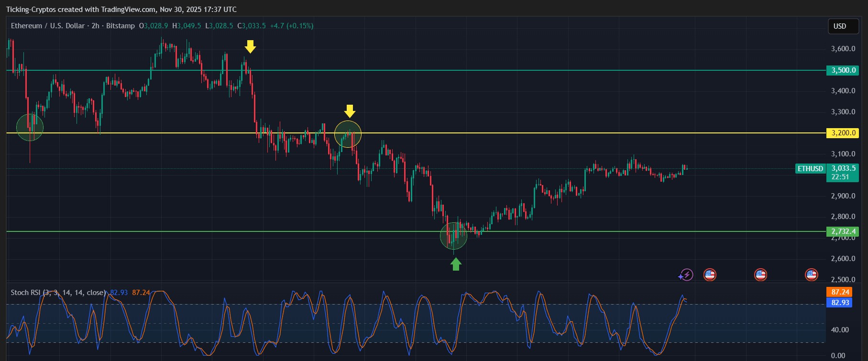The height and width of the screenshot is (361, 868).
Task: Click the 40.00 Stoch RSI scale label
Action: point(840,330)
